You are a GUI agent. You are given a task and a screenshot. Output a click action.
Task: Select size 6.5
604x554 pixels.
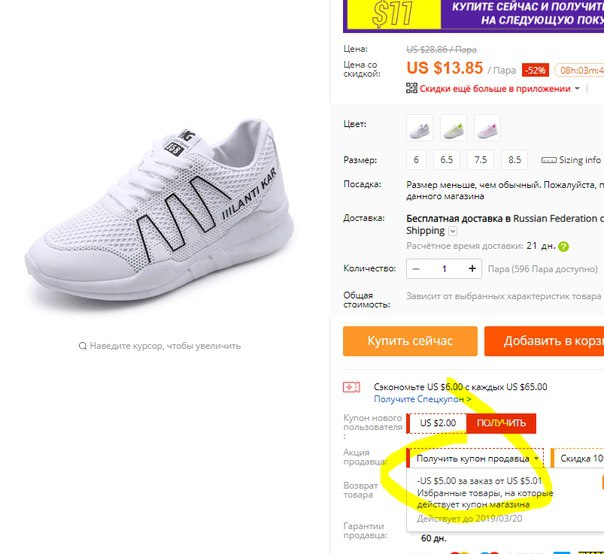coord(446,160)
